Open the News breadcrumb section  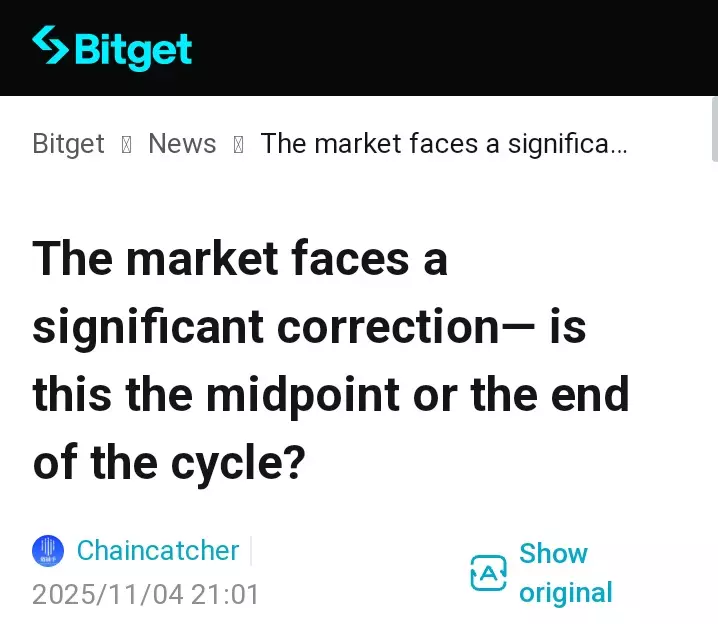[182, 144]
